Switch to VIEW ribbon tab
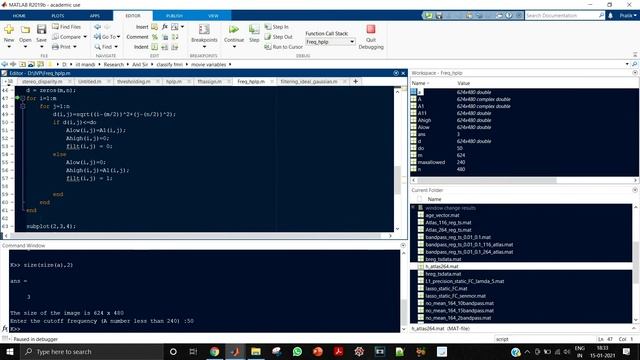This screenshot has height=360, width=640. point(213,16)
